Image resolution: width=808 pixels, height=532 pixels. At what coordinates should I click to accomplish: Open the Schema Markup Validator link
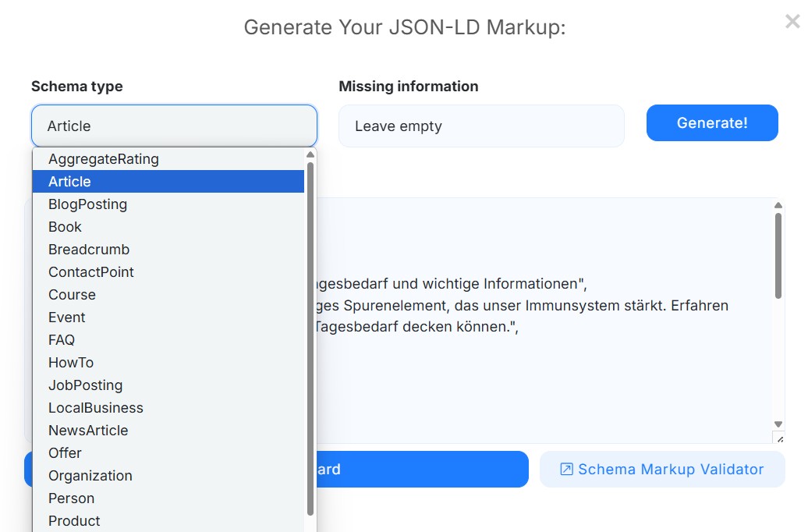click(x=672, y=469)
